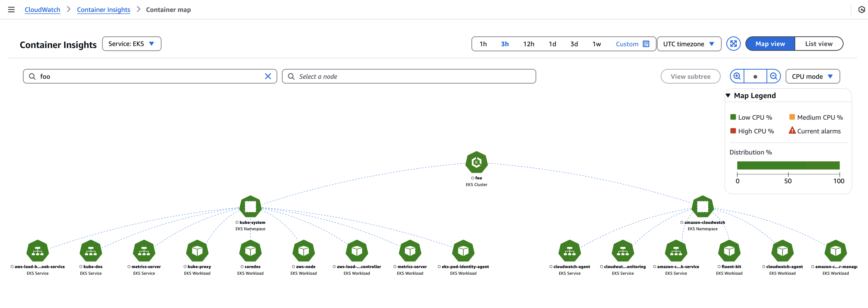
Task: Select the 1d time range
Action: (x=552, y=44)
